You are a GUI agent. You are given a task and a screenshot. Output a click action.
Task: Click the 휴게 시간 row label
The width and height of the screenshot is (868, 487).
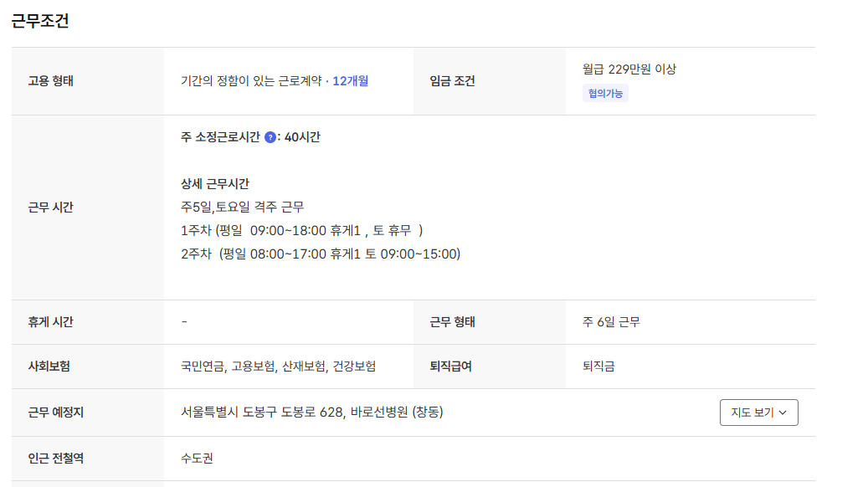pos(51,322)
